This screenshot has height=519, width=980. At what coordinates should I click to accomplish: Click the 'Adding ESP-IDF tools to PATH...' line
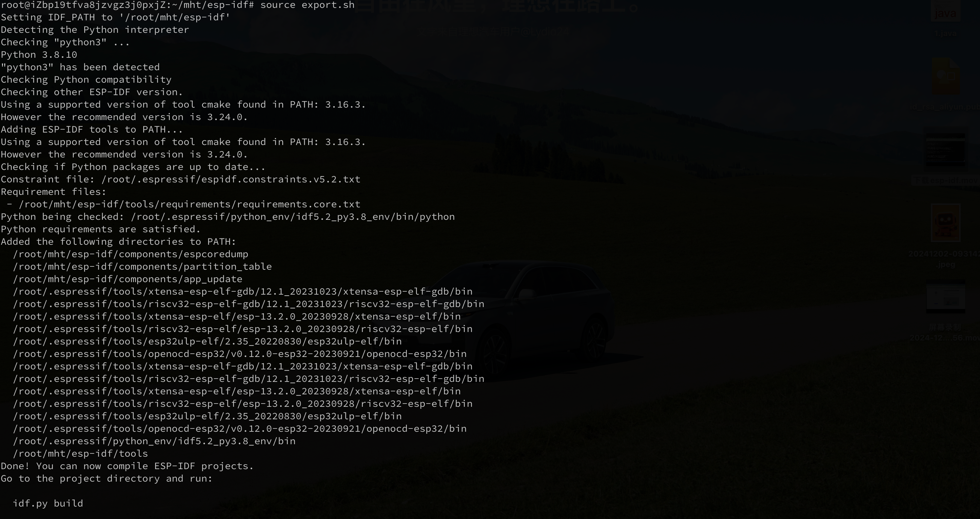click(x=92, y=130)
